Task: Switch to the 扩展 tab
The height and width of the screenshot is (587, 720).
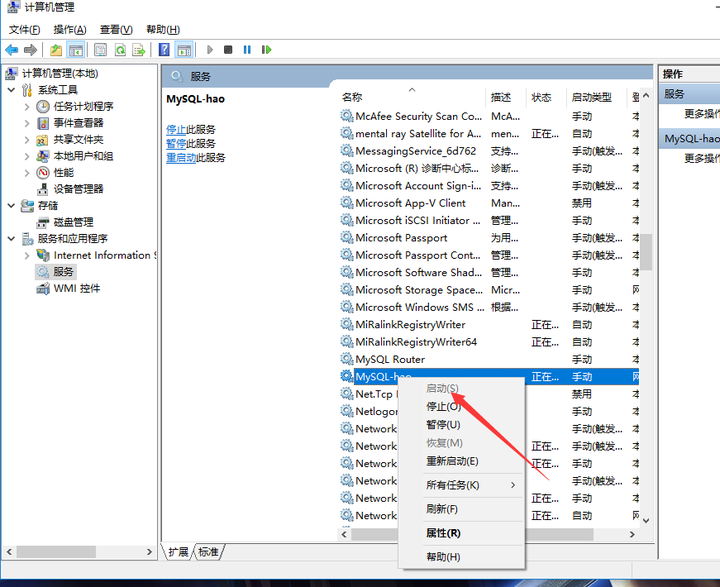Action: [x=178, y=552]
